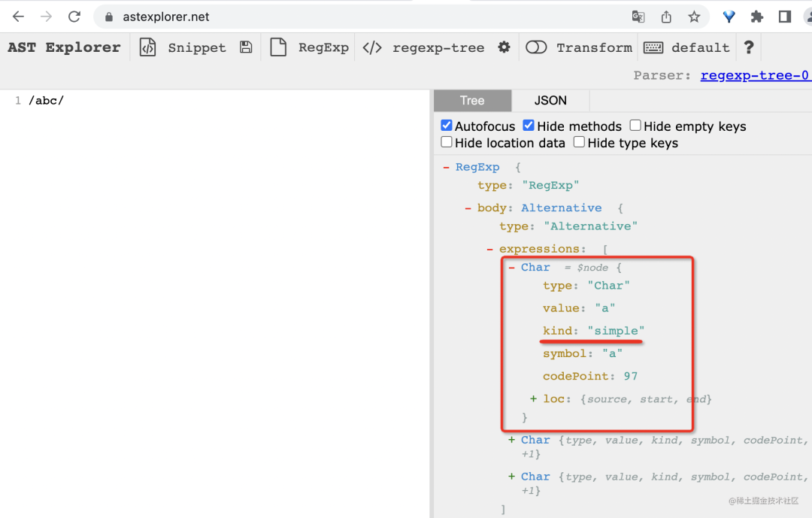Click the code brackets parser icon

pos(372,47)
